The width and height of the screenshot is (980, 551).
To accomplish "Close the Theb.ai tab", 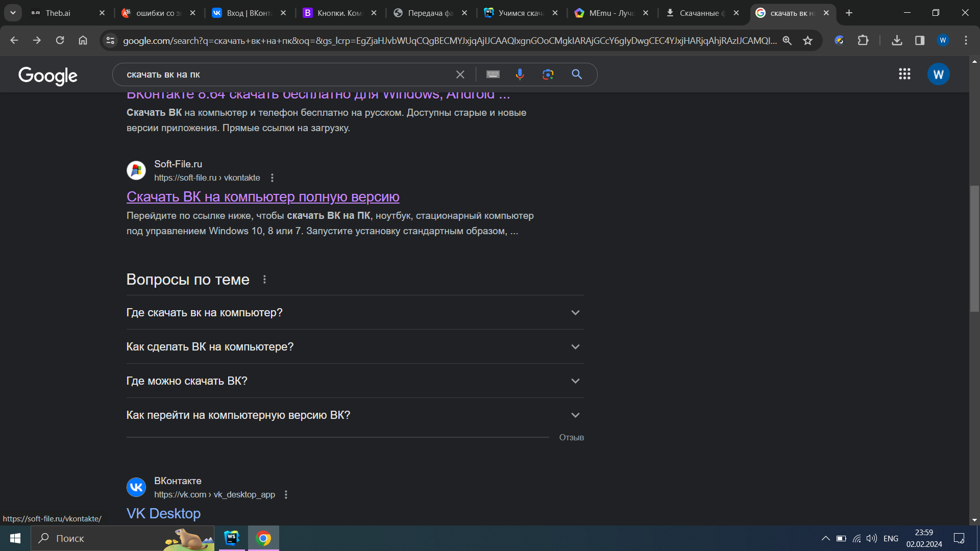I will pos(102,13).
